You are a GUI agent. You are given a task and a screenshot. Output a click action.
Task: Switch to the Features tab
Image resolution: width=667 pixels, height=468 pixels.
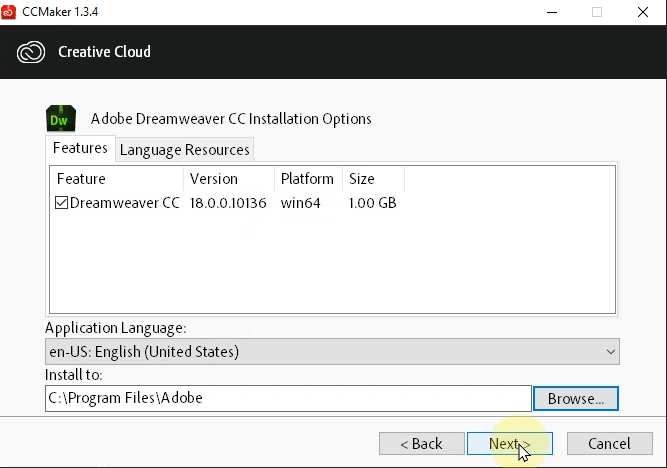(x=80, y=148)
